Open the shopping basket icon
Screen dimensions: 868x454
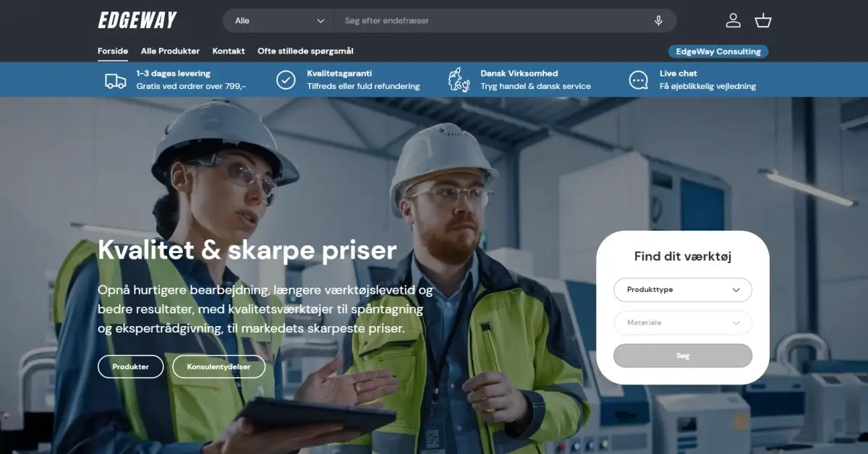click(x=762, y=21)
